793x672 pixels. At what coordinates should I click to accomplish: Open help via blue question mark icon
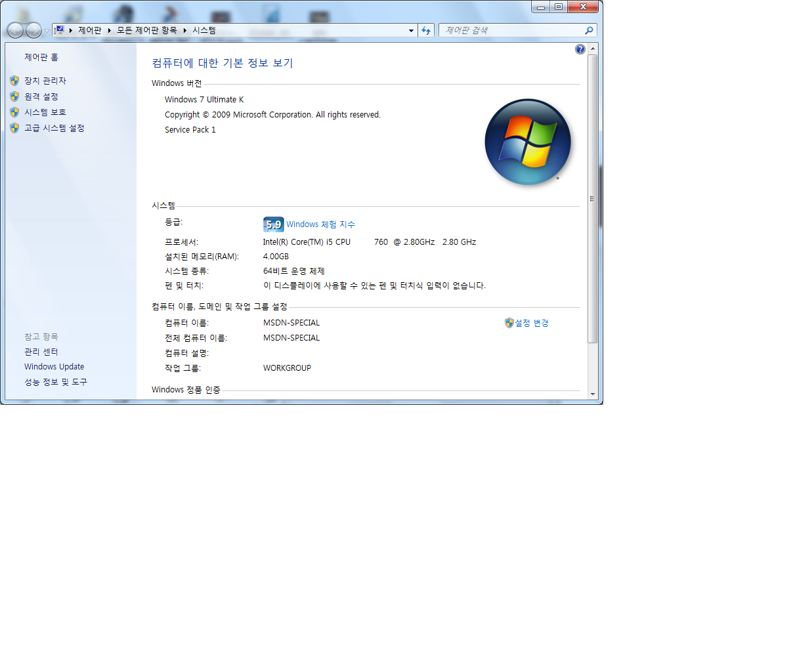[580, 49]
